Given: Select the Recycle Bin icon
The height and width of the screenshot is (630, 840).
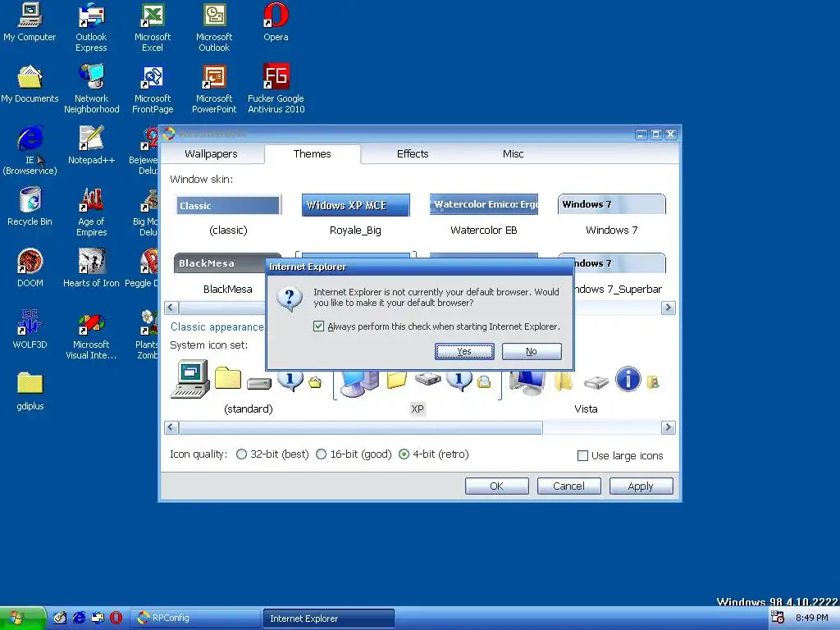Looking at the screenshot, I should 30,207.
